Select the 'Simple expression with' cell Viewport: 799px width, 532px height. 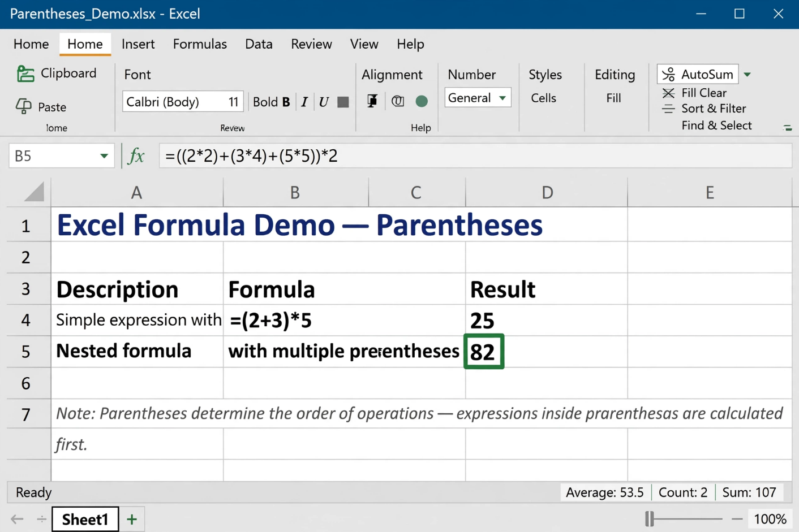coord(137,320)
